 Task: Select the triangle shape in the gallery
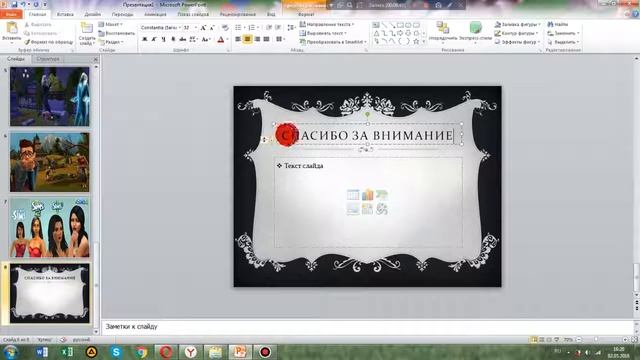pos(376,33)
